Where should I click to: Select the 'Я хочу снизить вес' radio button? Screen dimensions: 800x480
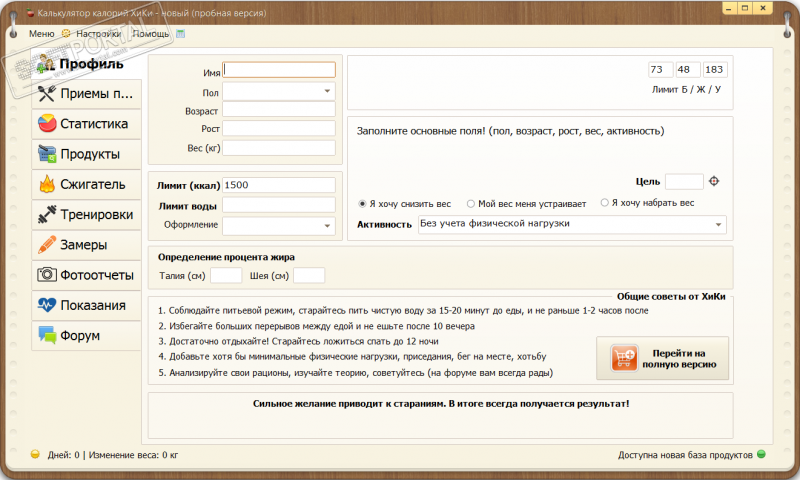[x=362, y=203]
